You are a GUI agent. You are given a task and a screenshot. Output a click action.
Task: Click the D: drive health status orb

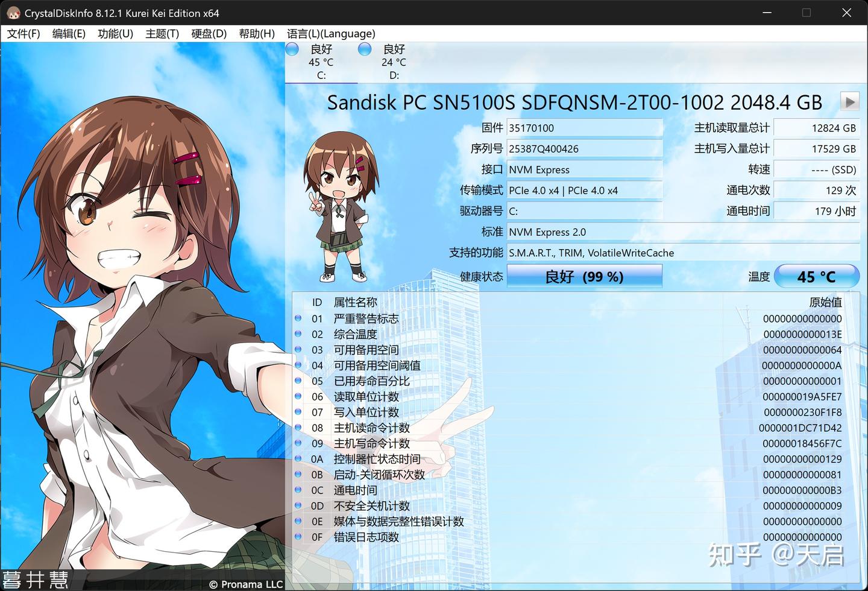(x=365, y=49)
